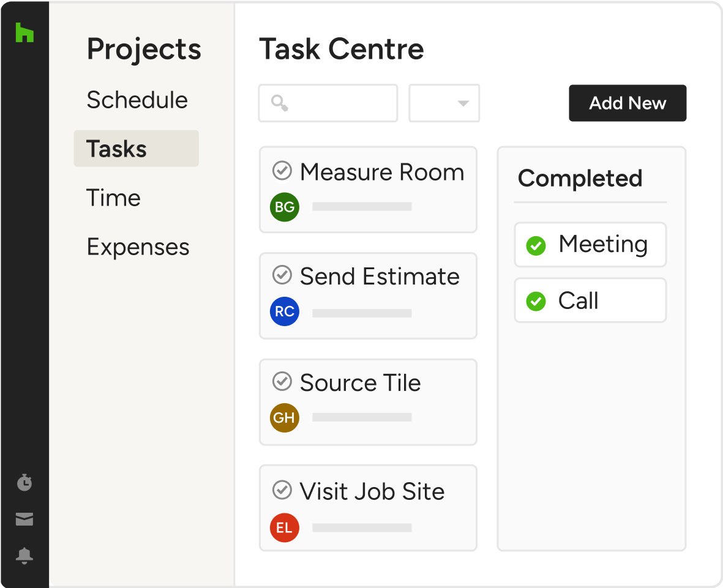Expand the filter dropdown next to search
Screen dimensions: 723x588
click(444, 103)
